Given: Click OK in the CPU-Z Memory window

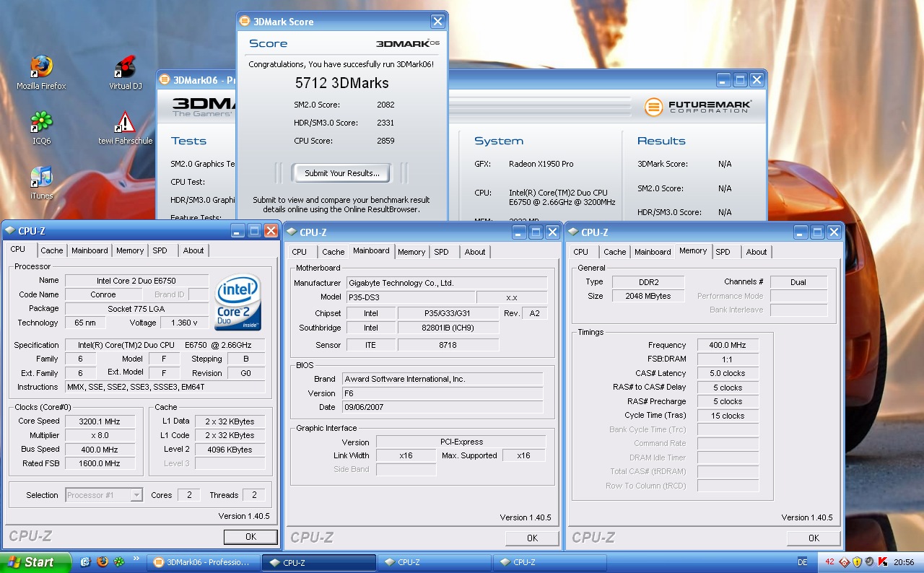Looking at the screenshot, I should point(814,538).
